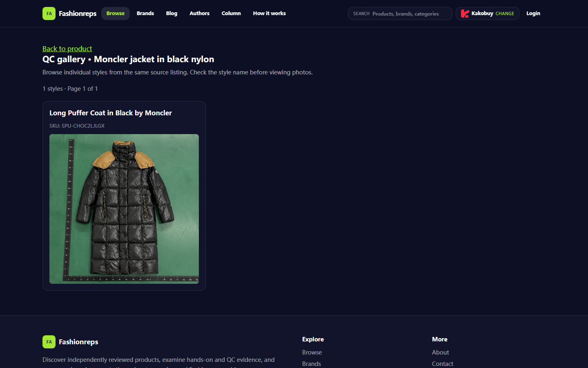Click the Explore footer heading
This screenshot has width=588, height=368.
click(313, 339)
